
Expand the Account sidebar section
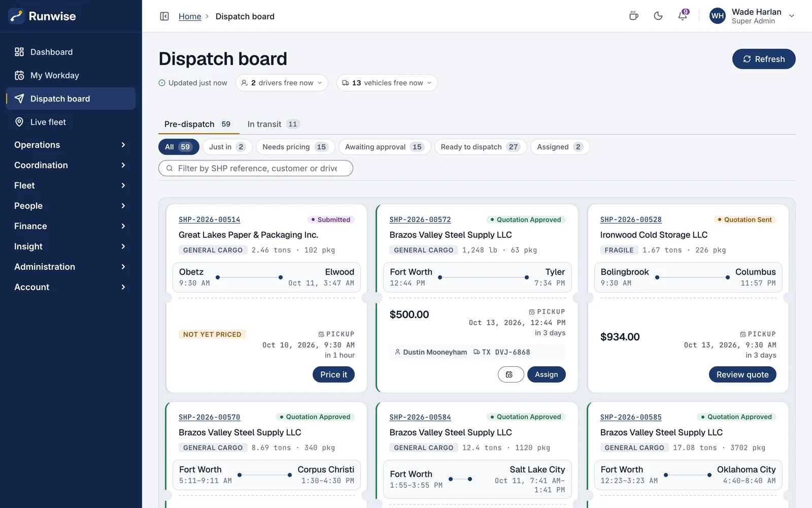[x=71, y=287]
